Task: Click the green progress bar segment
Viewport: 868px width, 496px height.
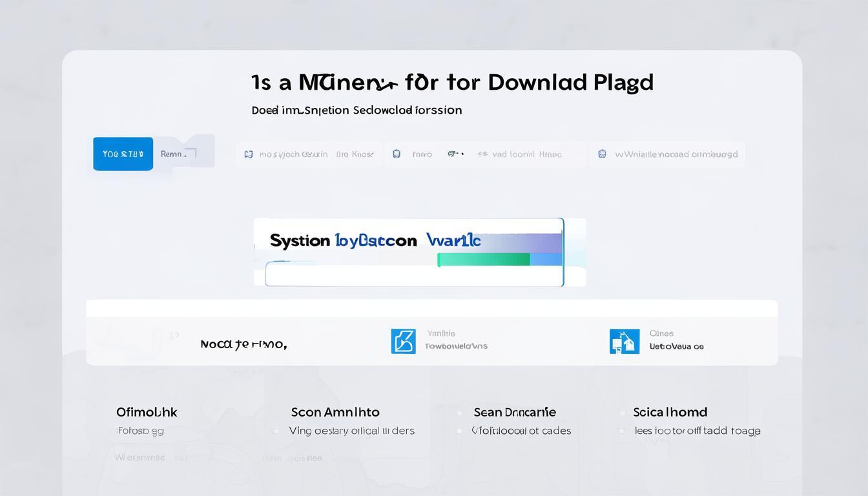Action: coord(483,260)
